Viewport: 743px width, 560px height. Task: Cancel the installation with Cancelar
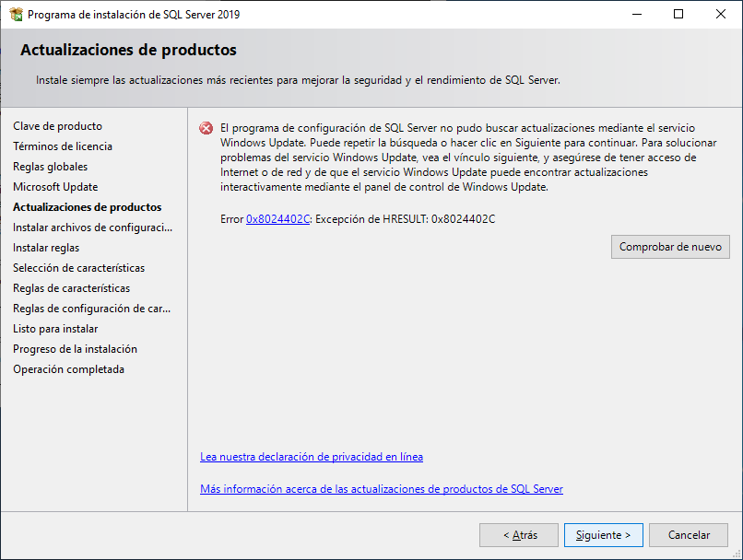pos(689,534)
